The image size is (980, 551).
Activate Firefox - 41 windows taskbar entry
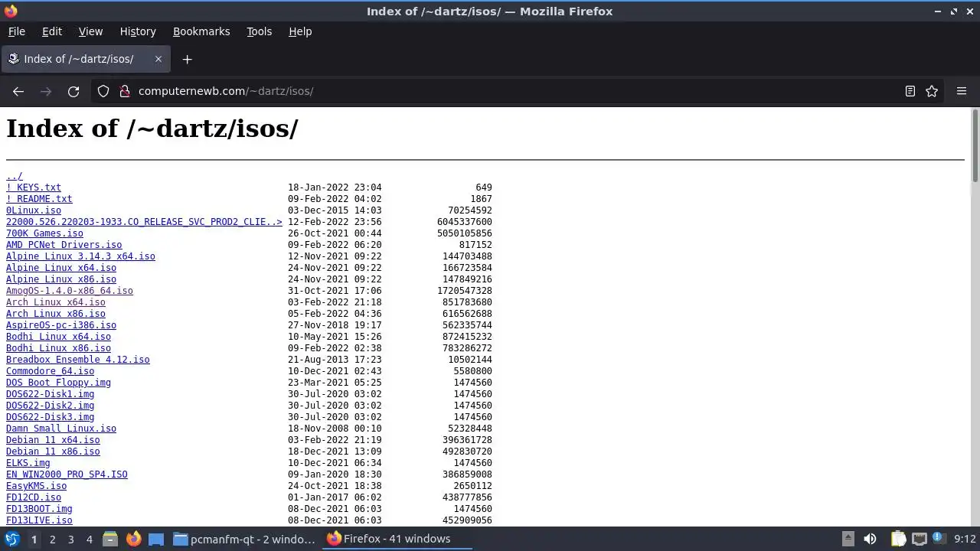pyautogui.click(x=397, y=539)
